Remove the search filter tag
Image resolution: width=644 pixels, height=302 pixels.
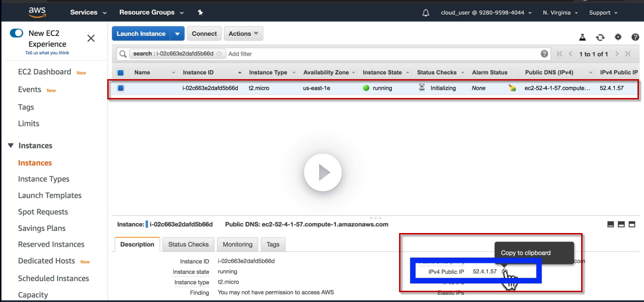click(219, 54)
